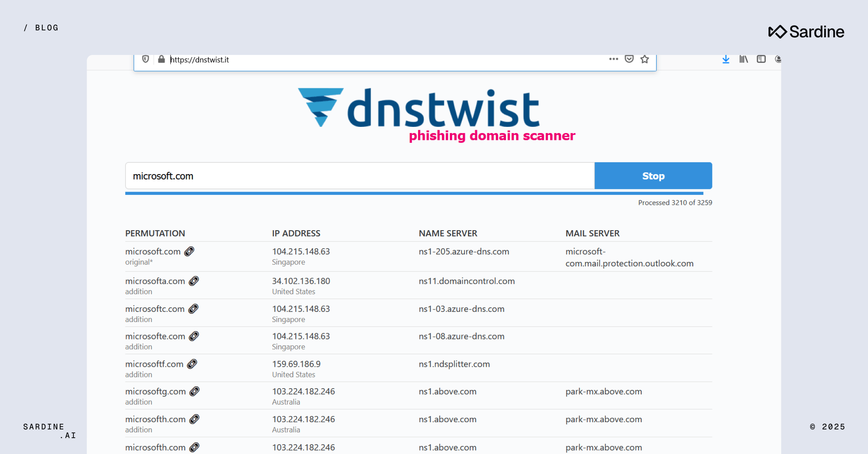
Task: Click the Sardine logo top right
Action: [x=806, y=32]
